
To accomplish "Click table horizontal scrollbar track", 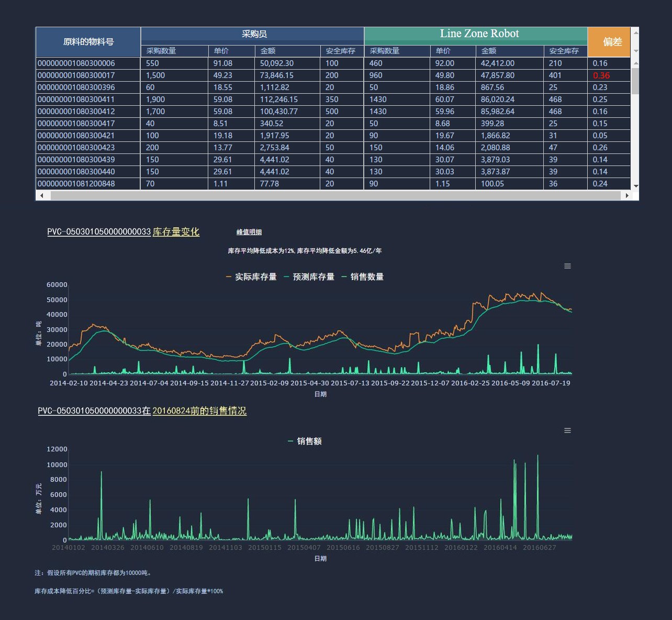I will tap(335, 195).
